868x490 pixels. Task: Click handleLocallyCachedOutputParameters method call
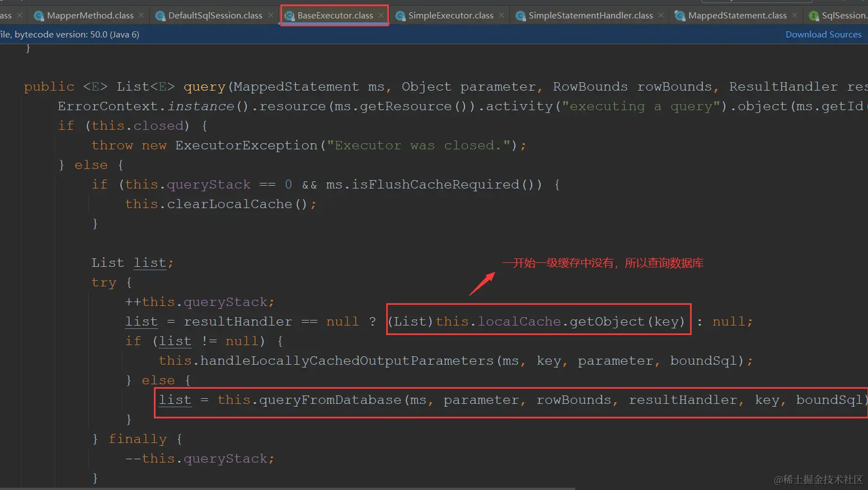[347, 361]
